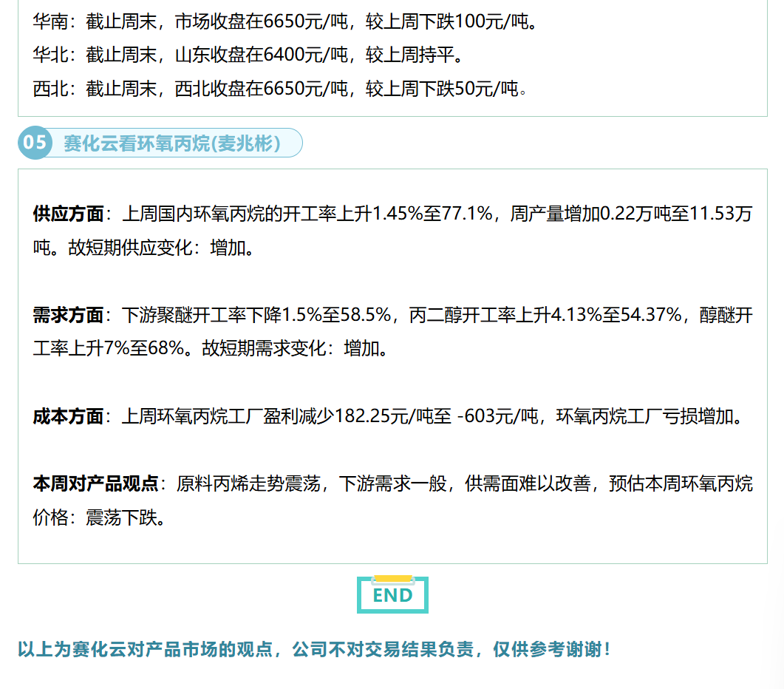Click text 周产量增加0.22万吨至11.53万
Image resolution: width=784 pixels, height=689 pixels.
click(632, 214)
